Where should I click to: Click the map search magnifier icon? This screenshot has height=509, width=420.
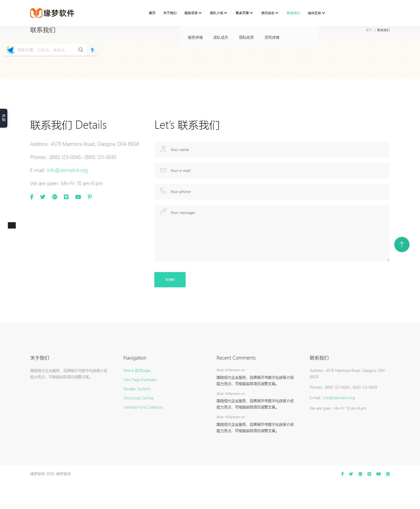[81, 50]
